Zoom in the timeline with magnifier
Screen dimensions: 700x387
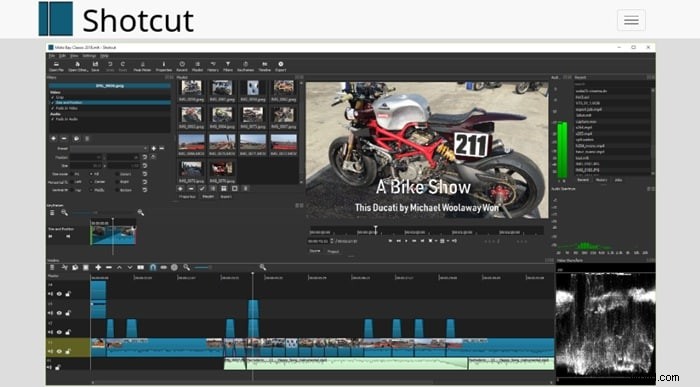pyautogui.click(x=263, y=267)
